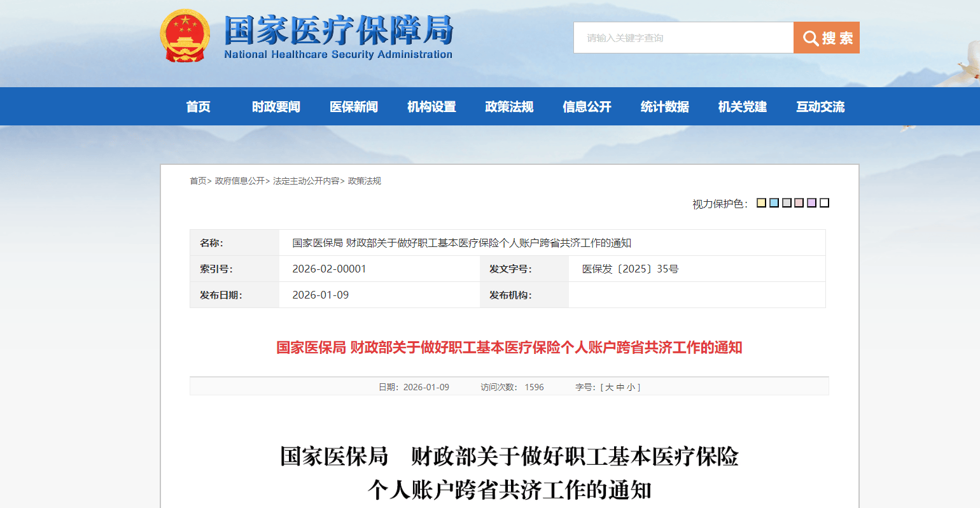Image resolution: width=980 pixels, height=508 pixels.
Task: Go to 医保新闻 in the nav bar
Action: pos(353,106)
